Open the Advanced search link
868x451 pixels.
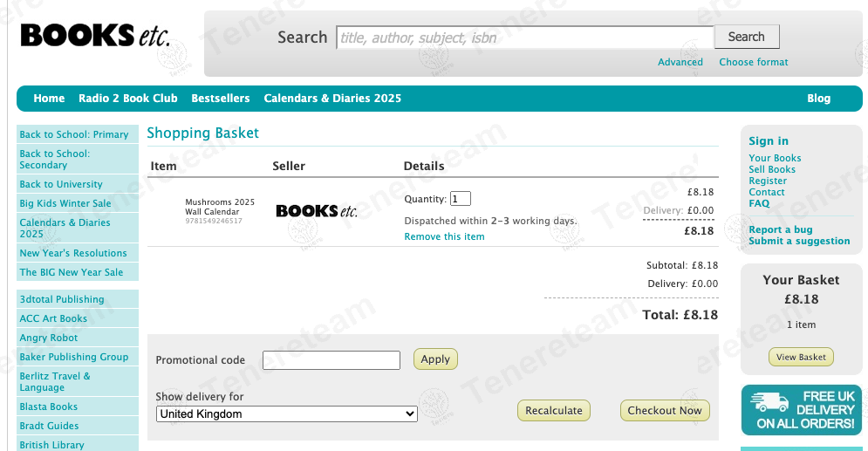coord(680,62)
